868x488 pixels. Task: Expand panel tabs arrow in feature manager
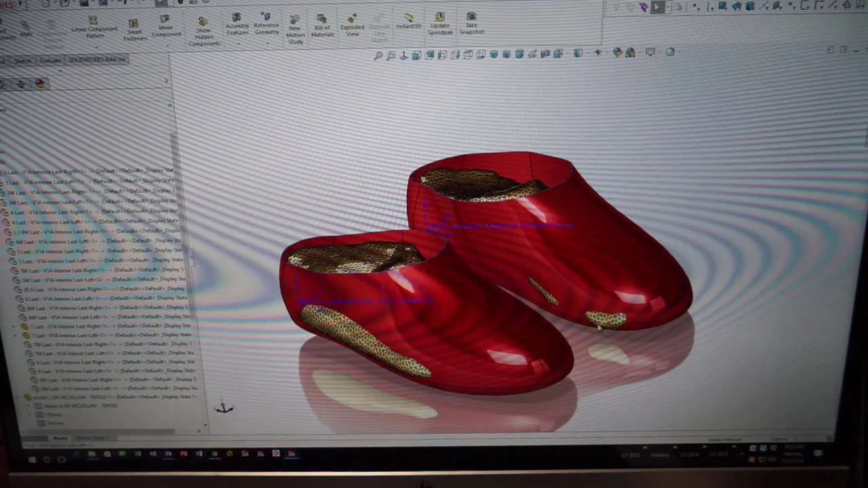[167, 81]
